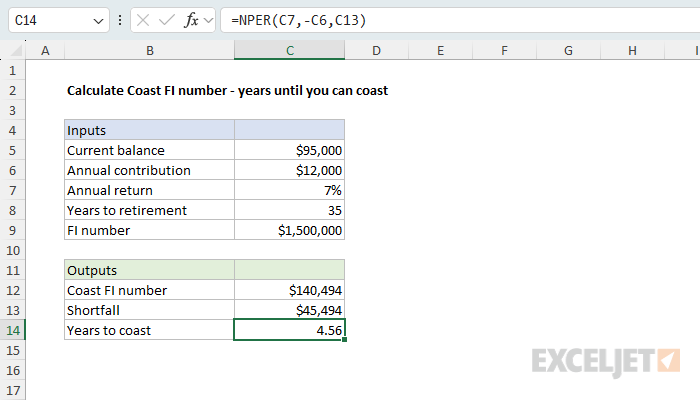Screen dimensions: 700x400
Task: Click the formula bar with NPER formula
Action: [460, 20]
